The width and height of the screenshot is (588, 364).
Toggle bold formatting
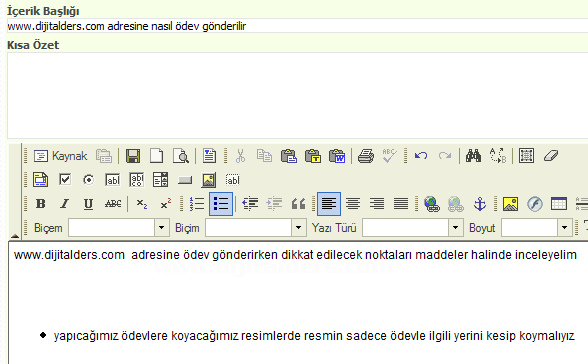(x=40, y=204)
